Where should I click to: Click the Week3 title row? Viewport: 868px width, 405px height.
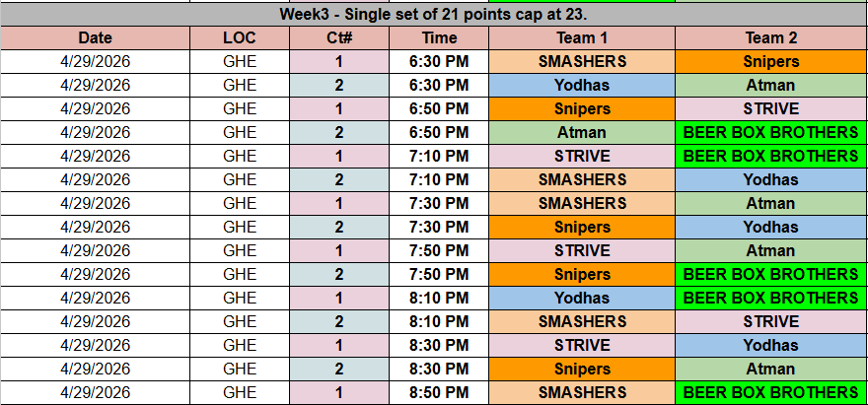tap(434, 16)
